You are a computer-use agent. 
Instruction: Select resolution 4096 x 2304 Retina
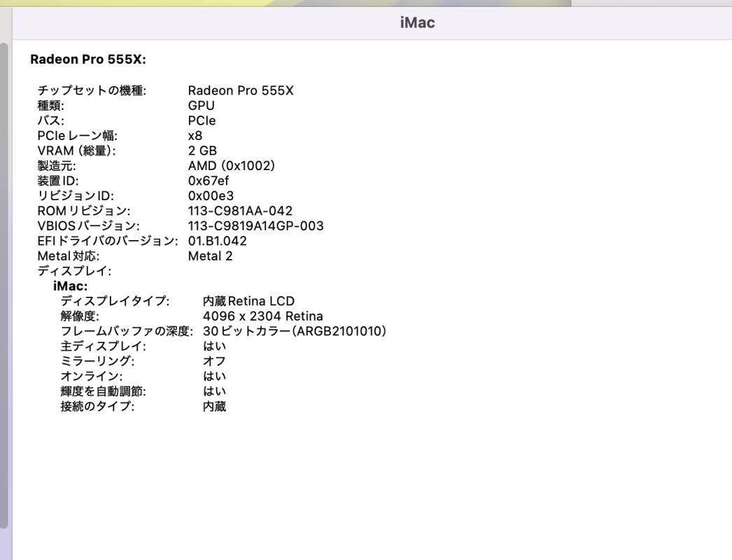[x=263, y=316]
